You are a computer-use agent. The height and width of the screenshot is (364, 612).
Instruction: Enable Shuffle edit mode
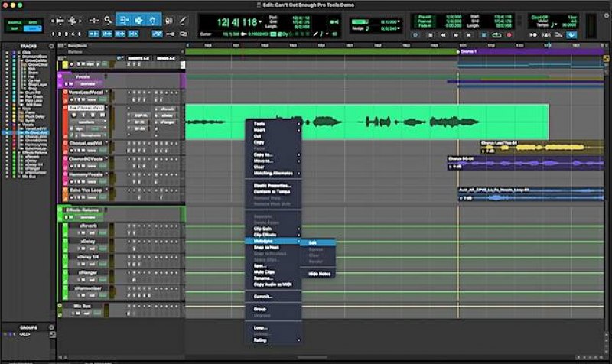point(15,23)
